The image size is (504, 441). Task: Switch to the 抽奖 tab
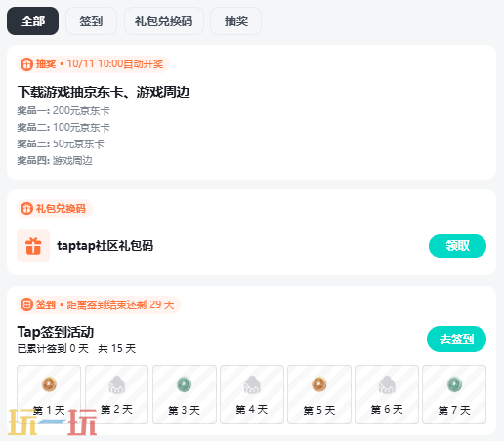[x=236, y=21]
